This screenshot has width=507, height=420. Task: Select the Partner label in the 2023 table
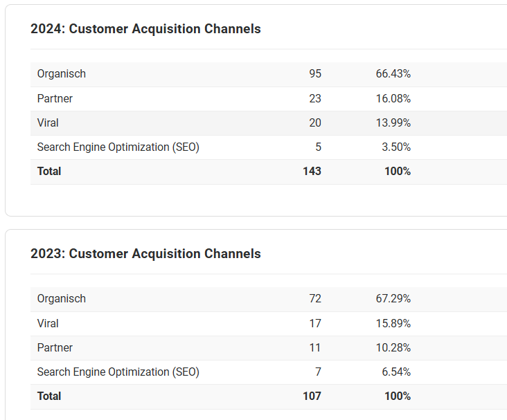[x=55, y=348]
